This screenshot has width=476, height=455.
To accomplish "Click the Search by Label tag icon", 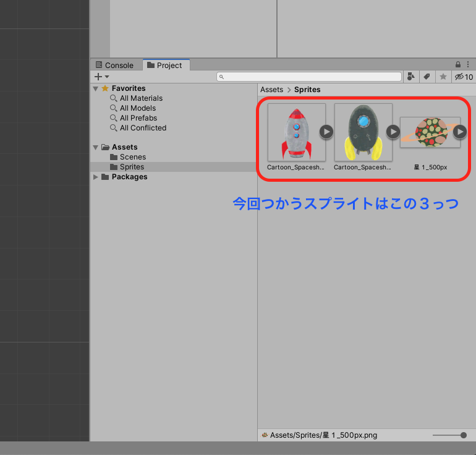I will 427,77.
